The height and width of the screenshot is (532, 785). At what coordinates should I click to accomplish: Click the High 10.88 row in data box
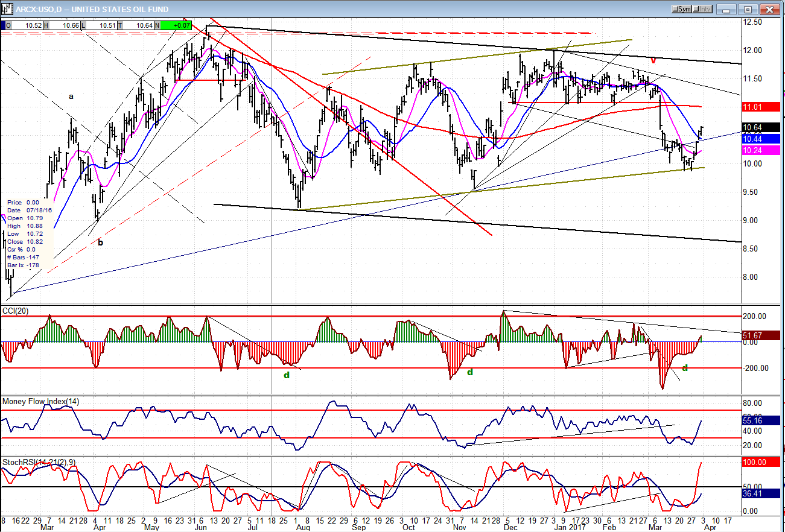(x=24, y=226)
